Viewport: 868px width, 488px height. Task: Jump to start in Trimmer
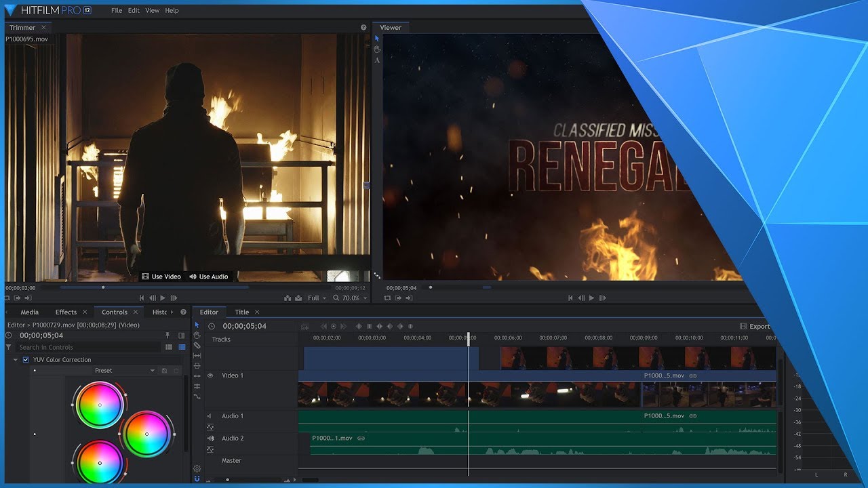coord(142,298)
